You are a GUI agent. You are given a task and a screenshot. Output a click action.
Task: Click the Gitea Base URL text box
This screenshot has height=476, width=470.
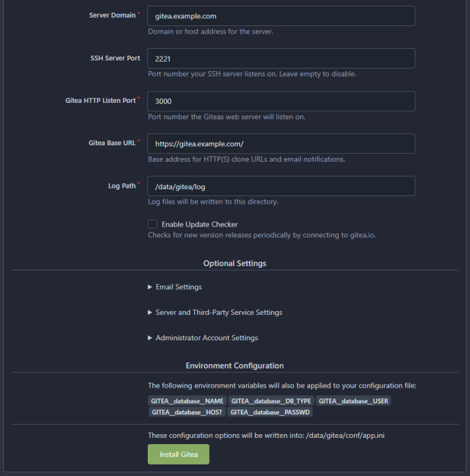tap(281, 143)
